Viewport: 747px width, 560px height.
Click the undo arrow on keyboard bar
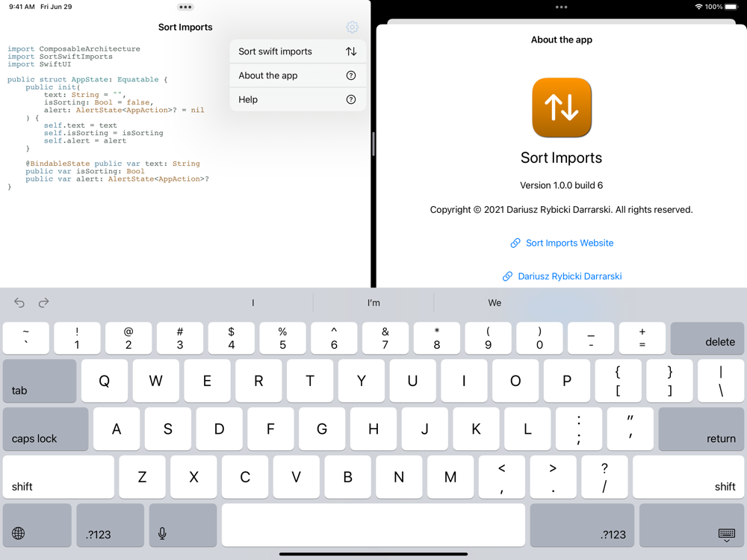[19, 302]
